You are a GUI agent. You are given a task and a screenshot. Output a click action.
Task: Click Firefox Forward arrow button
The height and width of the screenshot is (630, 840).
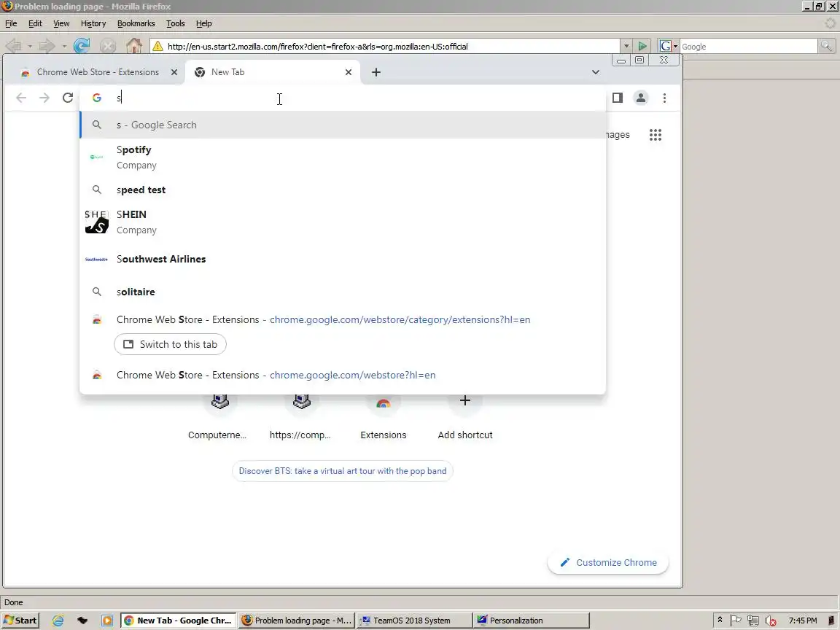point(47,46)
